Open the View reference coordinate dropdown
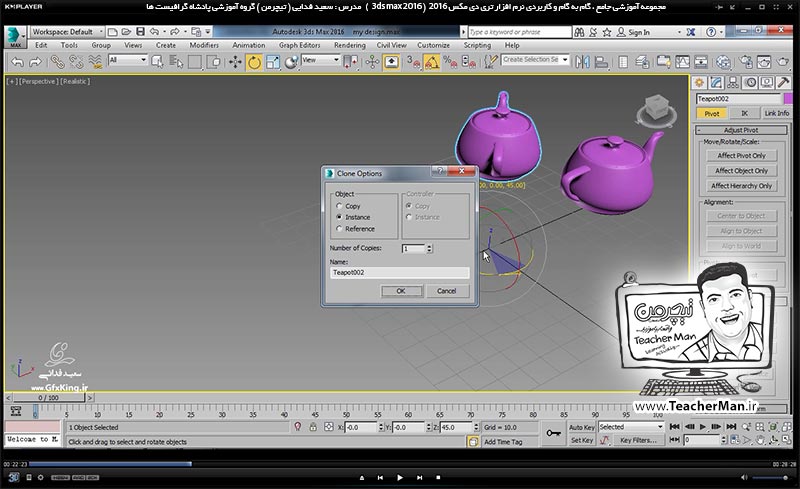 (320, 60)
